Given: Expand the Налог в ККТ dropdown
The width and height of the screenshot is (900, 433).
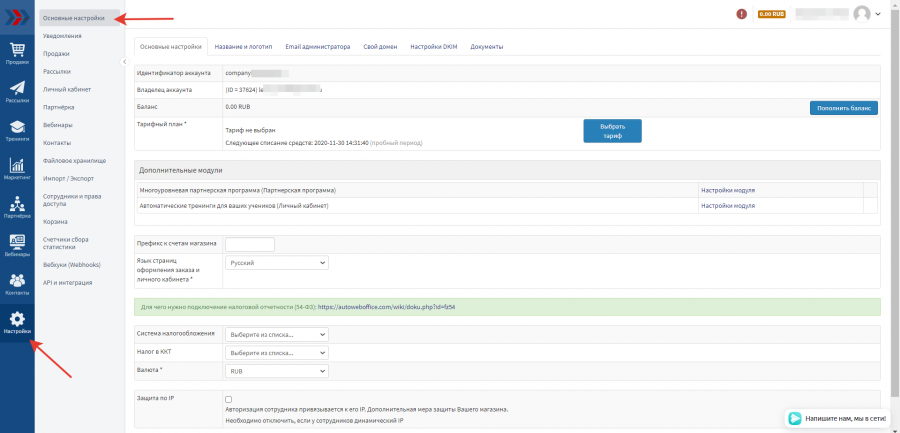Looking at the screenshot, I should [276, 352].
